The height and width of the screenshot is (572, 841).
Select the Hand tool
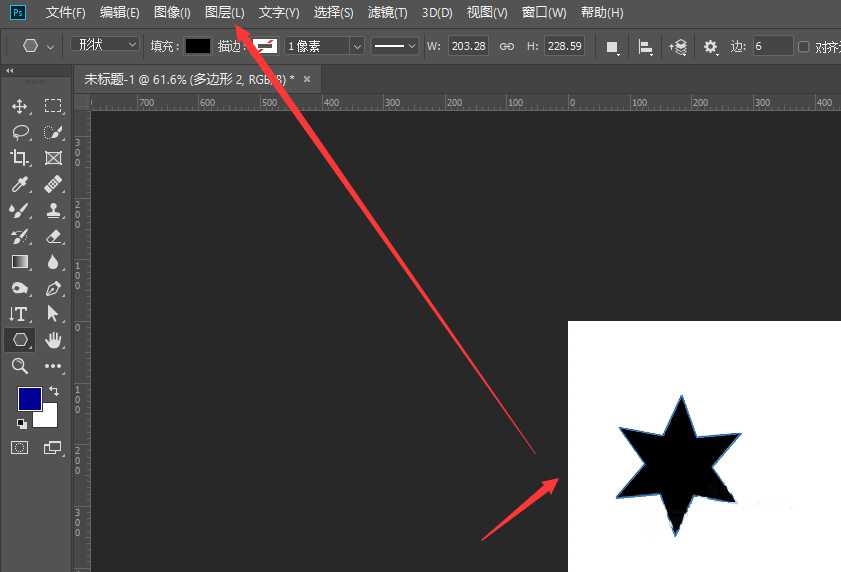[53, 340]
